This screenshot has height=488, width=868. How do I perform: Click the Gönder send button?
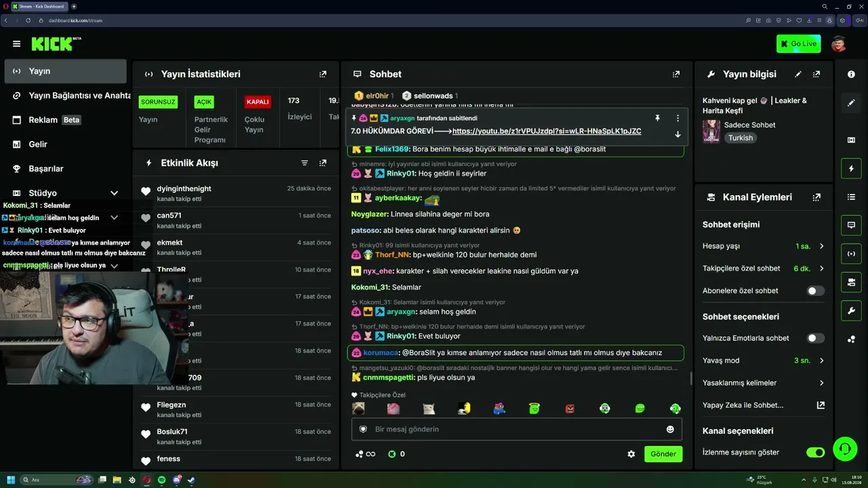[663, 454]
